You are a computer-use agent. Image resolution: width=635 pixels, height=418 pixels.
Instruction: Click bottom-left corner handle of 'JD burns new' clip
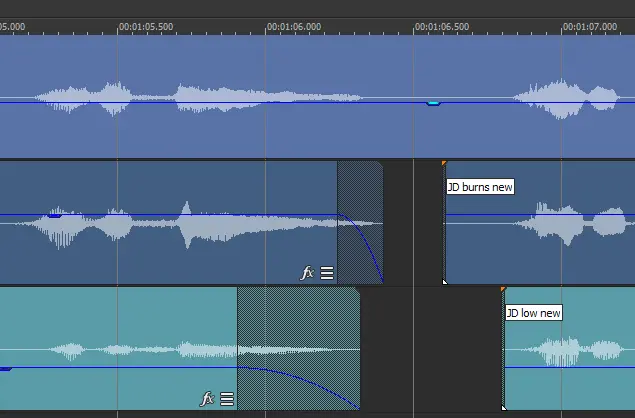click(x=445, y=281)
